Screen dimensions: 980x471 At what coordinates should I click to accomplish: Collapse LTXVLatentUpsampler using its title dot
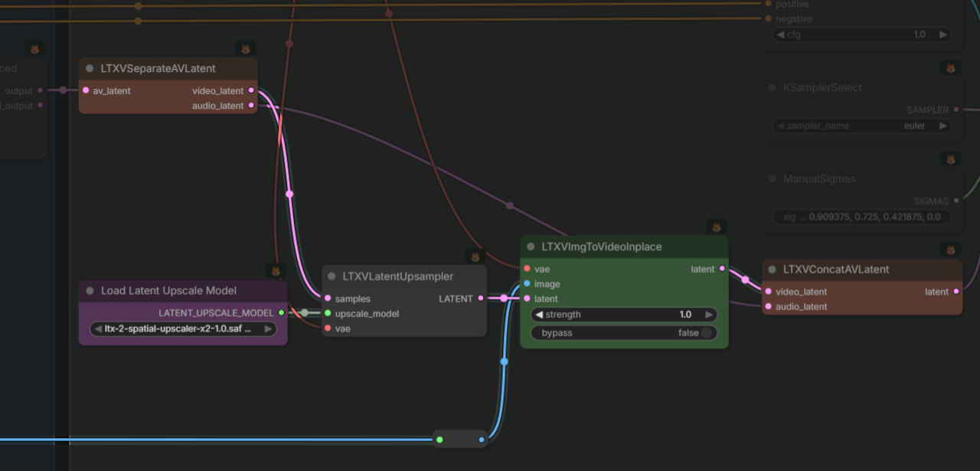(x=332, y=276)
